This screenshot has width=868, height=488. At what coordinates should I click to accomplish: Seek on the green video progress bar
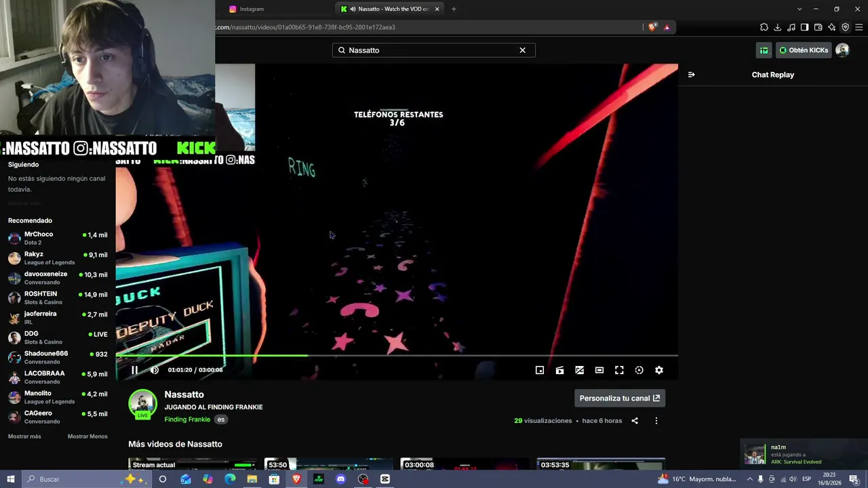click(397, 355)
